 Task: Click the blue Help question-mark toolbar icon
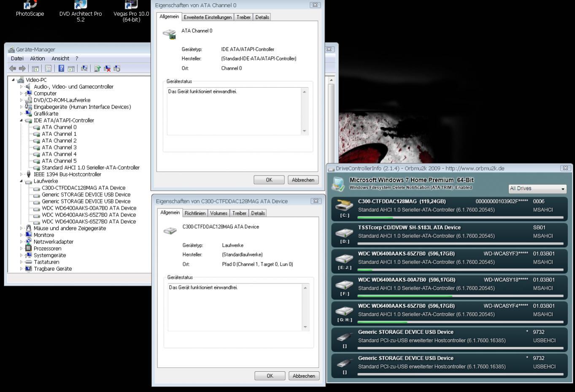tap(61, 68)
